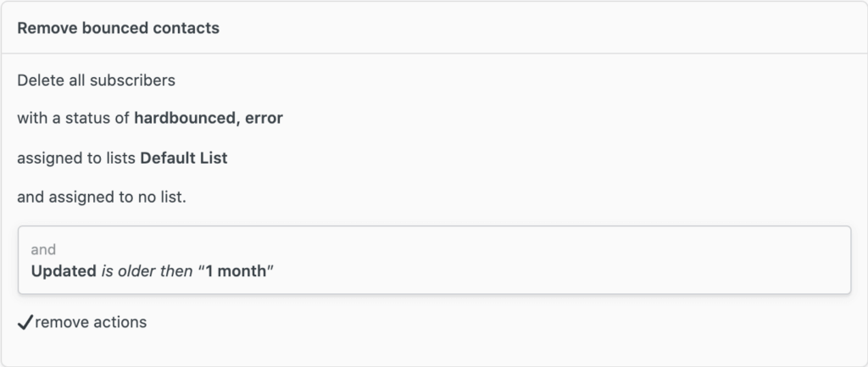Viewport: 868px width, 367px height.
Task: Click the empty right side of the header bar
Action: pos(551,28)
